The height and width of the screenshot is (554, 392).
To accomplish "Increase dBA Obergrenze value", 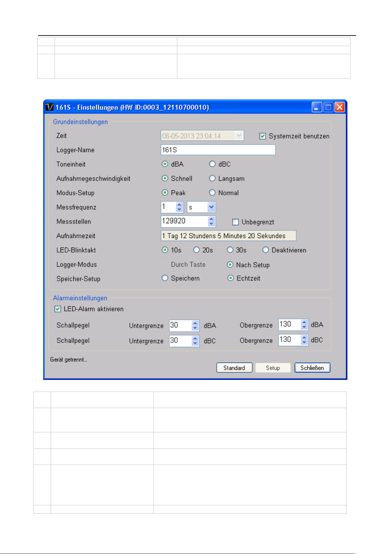I will [x=304, y=322].
